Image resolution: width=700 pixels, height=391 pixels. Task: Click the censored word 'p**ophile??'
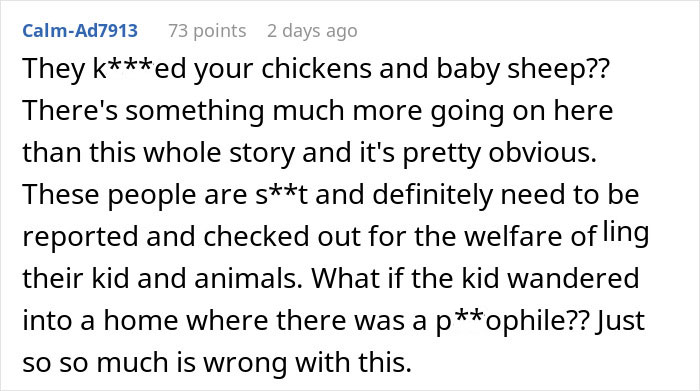pos(512,321)
